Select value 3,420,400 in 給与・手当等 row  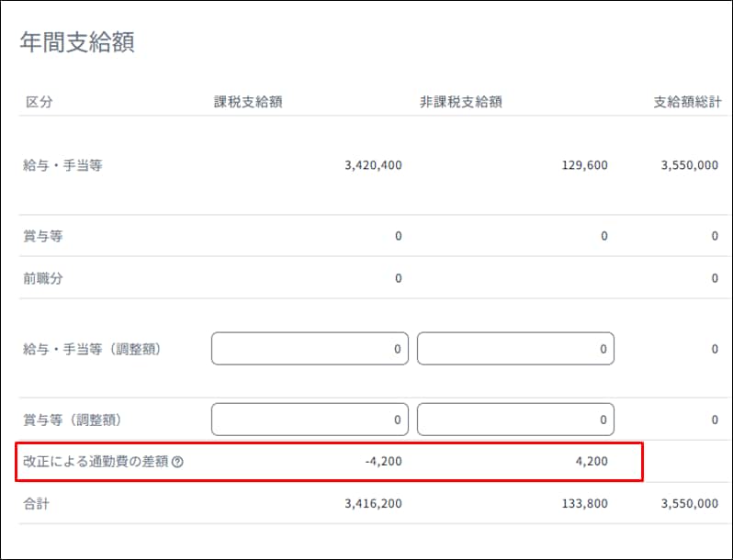point(373,165)
